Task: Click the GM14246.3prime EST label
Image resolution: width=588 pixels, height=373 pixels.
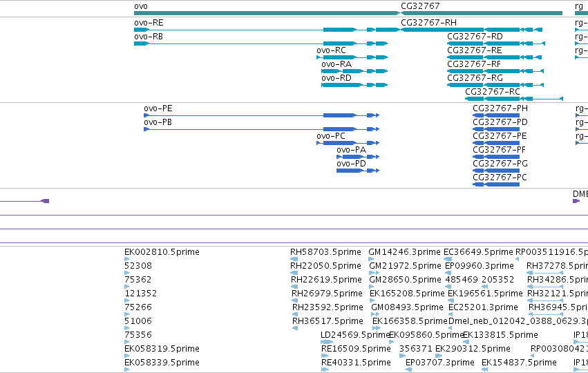Action: coord(405,252)
